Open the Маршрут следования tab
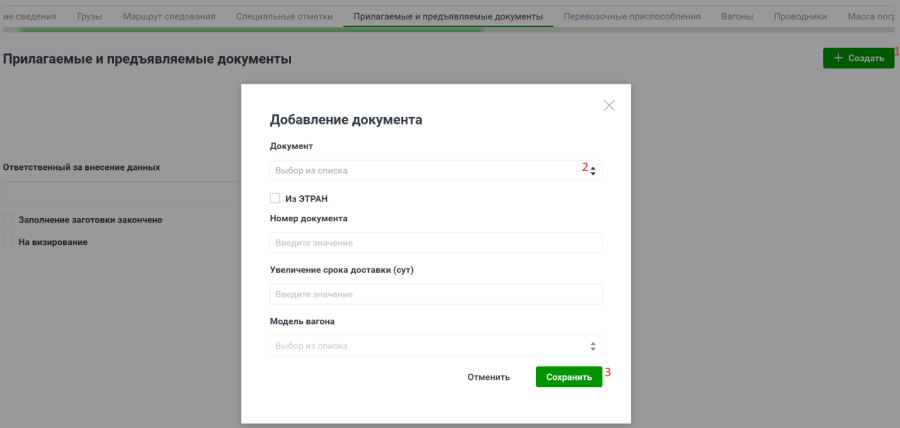Viewport: 900px width, 428px height. 168,17
